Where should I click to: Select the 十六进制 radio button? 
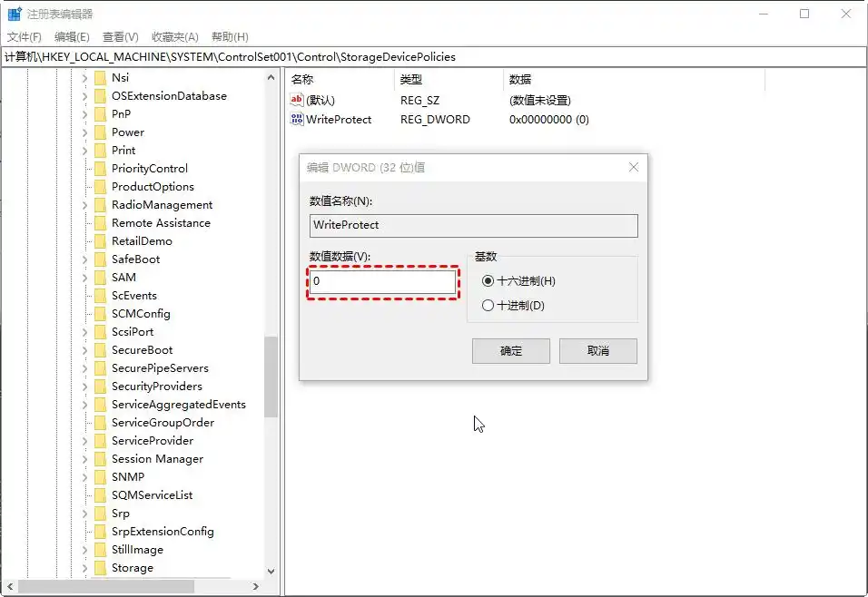pos(488,281)
